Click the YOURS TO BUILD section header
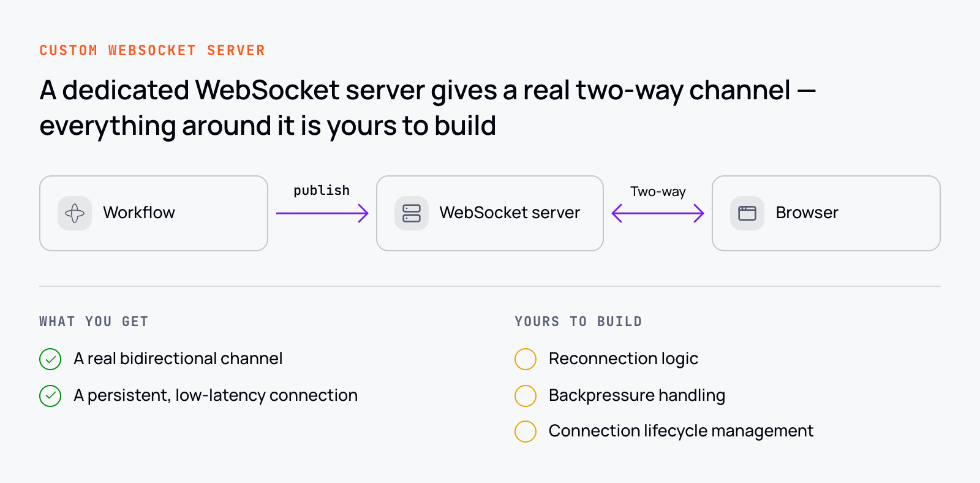980x483 pixels. pyautogui.click(x=578, y=322)
